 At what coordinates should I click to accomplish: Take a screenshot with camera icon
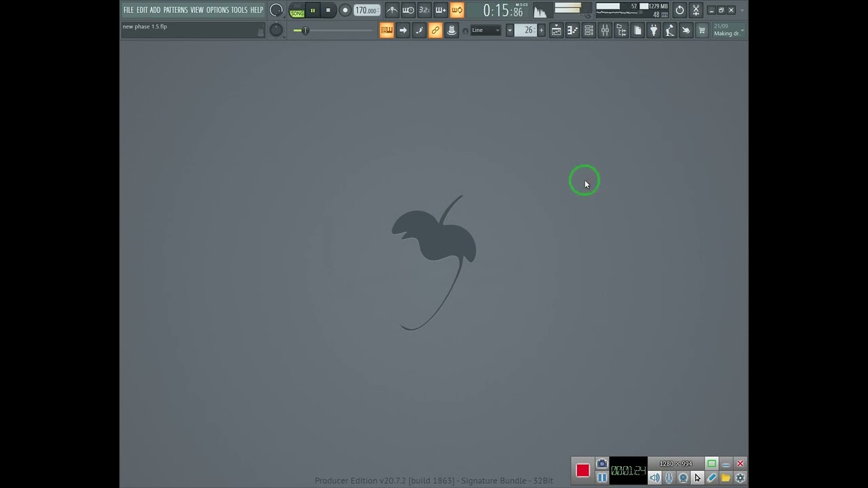(601, 464)
